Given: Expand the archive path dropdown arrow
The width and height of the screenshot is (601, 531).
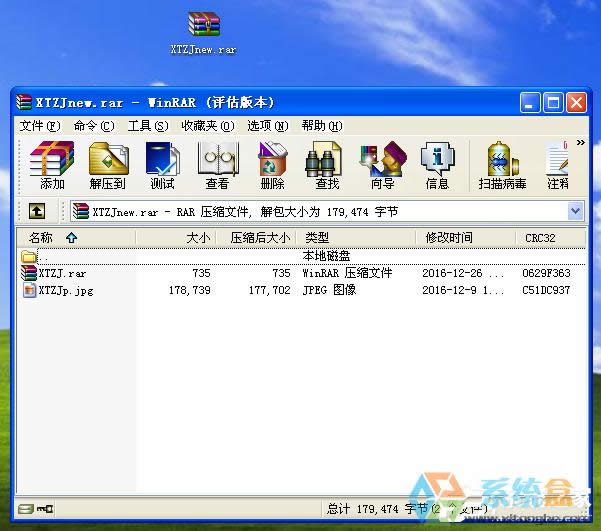Looking at the screenshot, I should (x=575, y=211).
